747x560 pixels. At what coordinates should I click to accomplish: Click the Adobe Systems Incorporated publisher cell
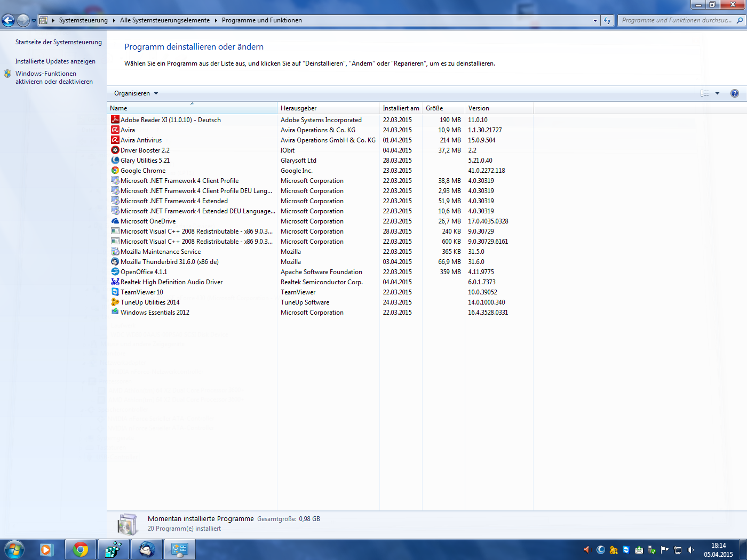321,120
